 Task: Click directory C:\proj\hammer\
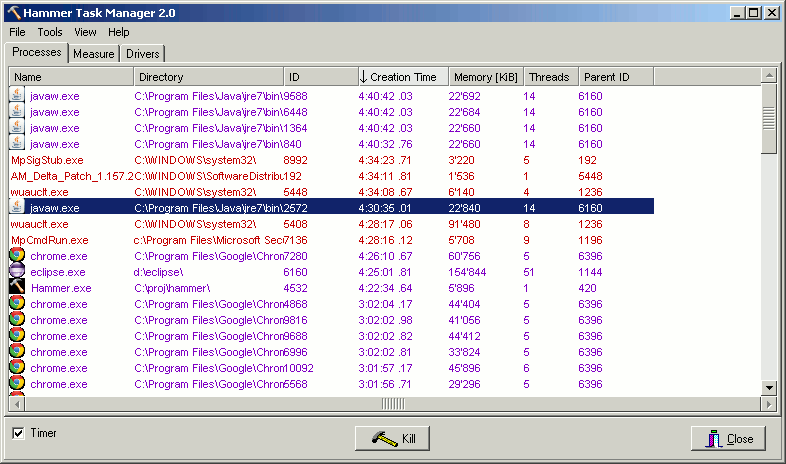click(172, 289)
